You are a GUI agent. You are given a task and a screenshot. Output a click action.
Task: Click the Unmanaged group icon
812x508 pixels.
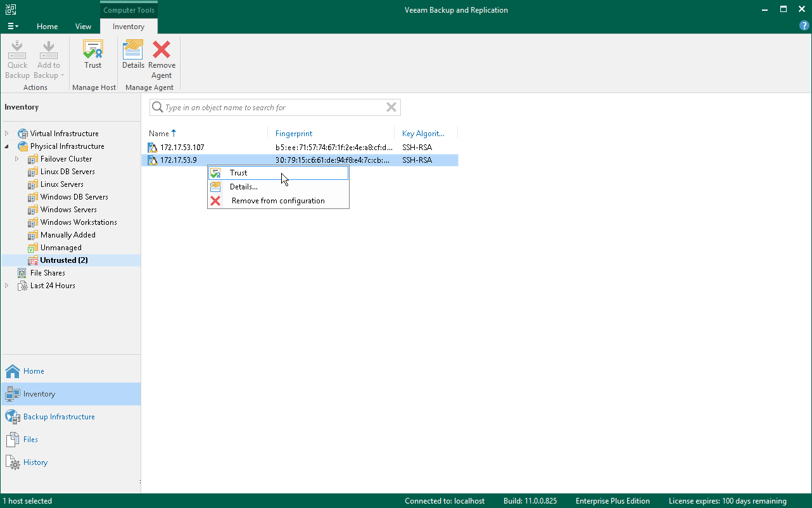coord(33,248)
